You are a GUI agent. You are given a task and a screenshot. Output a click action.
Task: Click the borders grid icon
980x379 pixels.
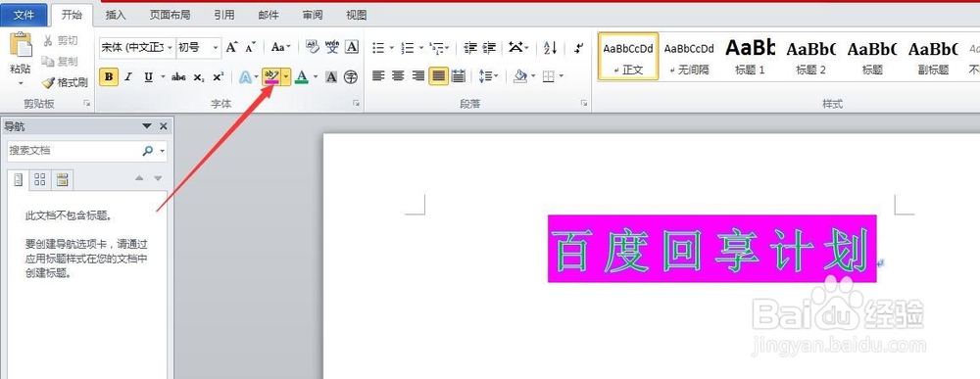[548, 76]
